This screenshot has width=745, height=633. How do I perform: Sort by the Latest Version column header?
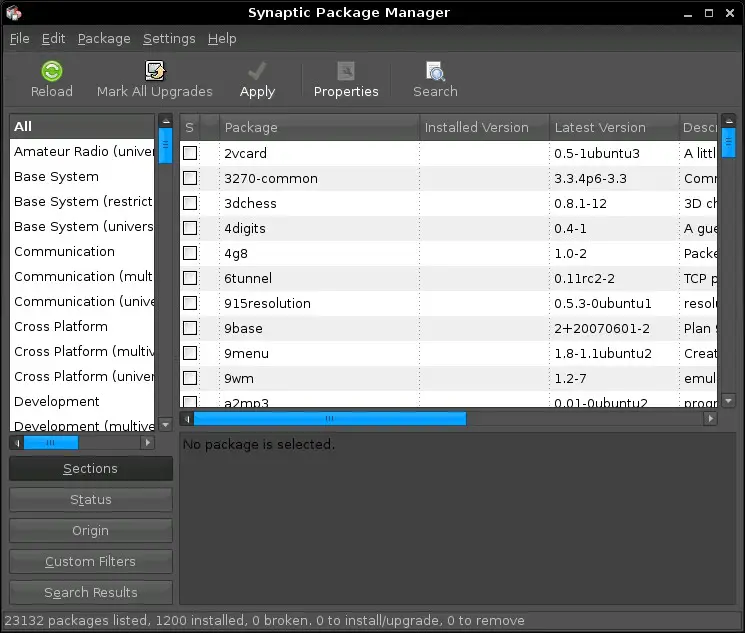point(614,127)
